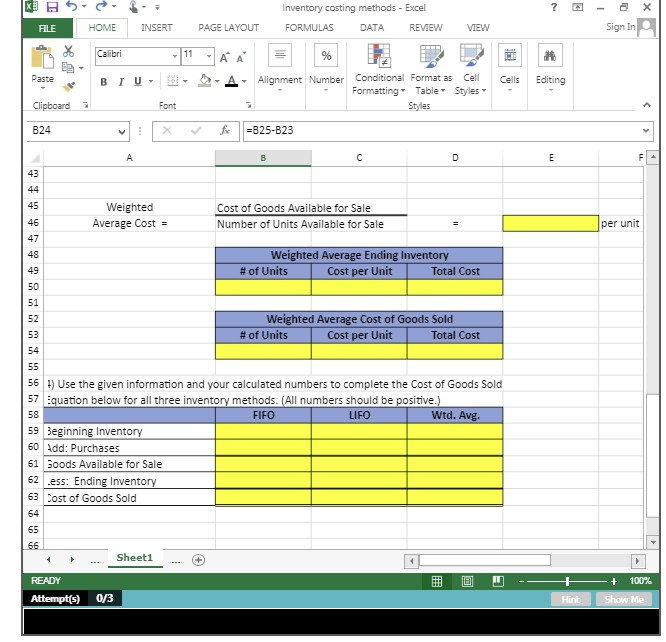The image size is (666, 642).
Task: Switch to Page Break Preview view
Action: [498, 581]
